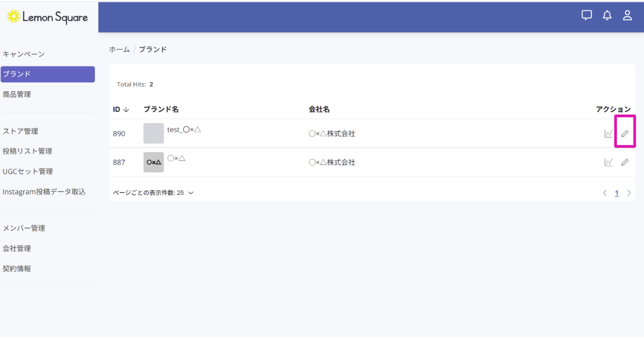
Task: Click page number 1 in pagination
Action: pyautogui.click(x=617, y=193)
